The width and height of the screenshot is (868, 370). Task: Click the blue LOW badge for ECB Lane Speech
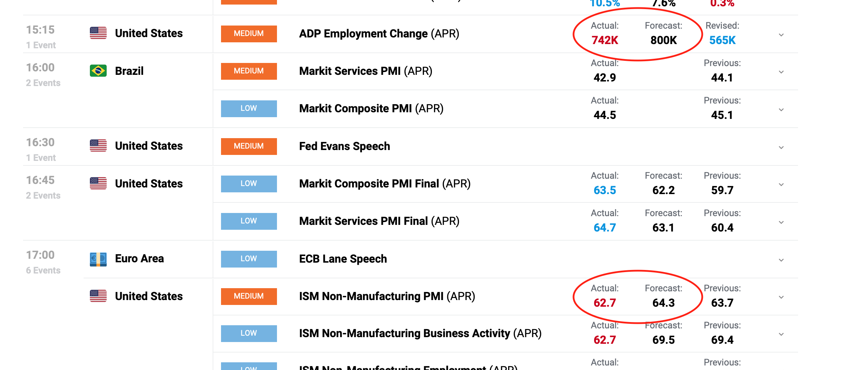249,259
